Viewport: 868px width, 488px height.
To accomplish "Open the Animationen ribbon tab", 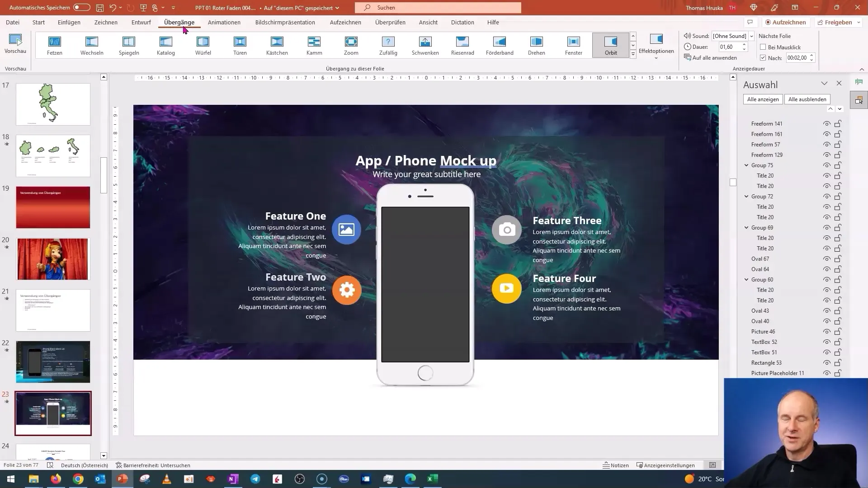I will click(x=224, y=22).
